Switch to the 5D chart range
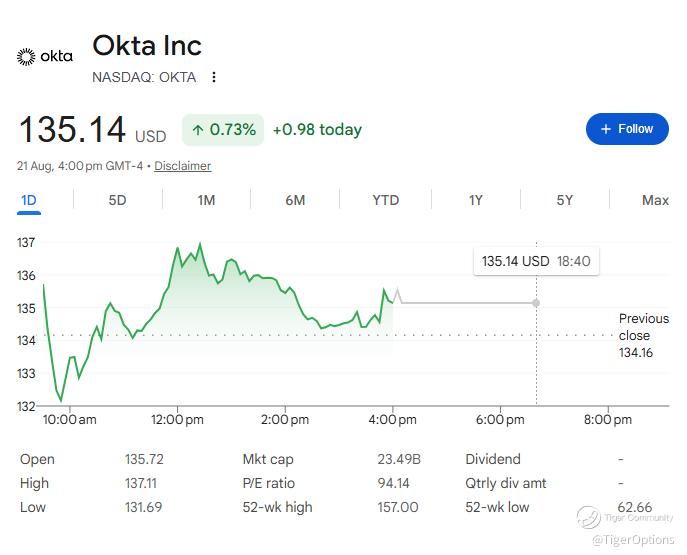Viewport: 687px width, 555px height. coord(117,201)
